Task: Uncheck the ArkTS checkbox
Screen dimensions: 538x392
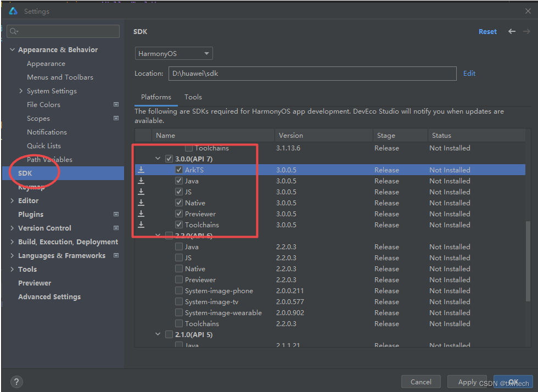Action: pos(179,170)
